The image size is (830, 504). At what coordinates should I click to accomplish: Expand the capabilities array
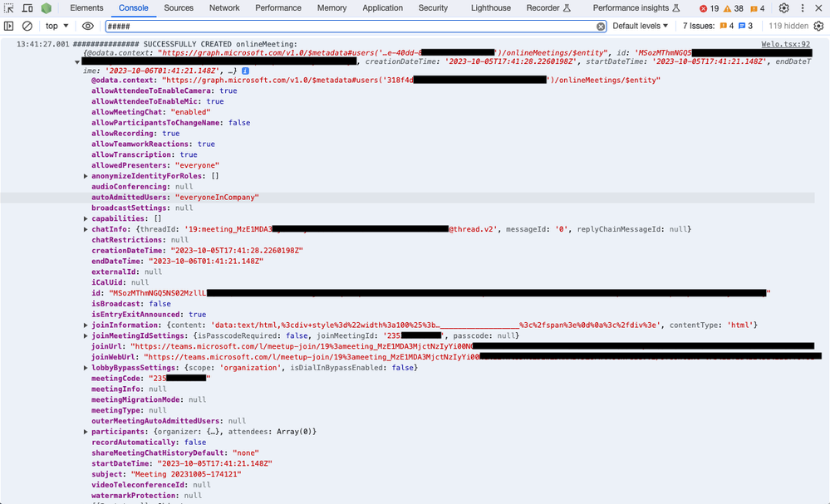pos(86,218)
